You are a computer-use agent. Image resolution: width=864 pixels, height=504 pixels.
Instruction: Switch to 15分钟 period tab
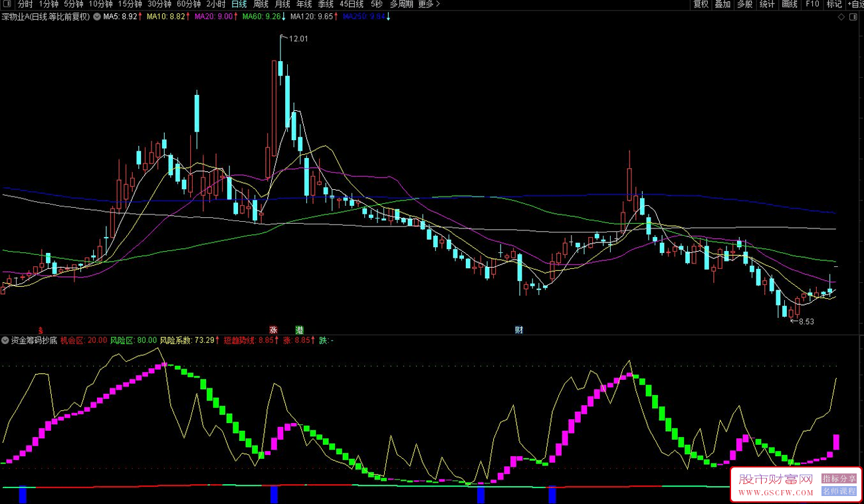[x=130, y=4]
